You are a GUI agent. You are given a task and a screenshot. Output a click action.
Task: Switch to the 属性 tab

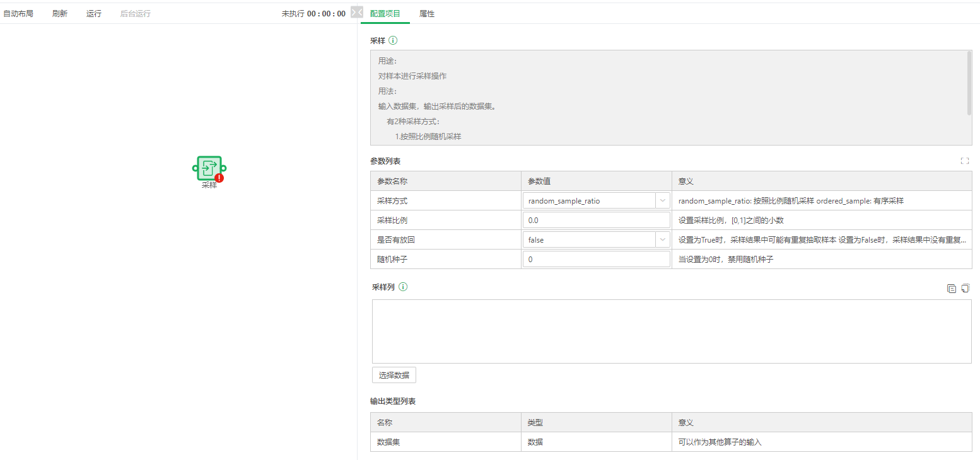427,14
